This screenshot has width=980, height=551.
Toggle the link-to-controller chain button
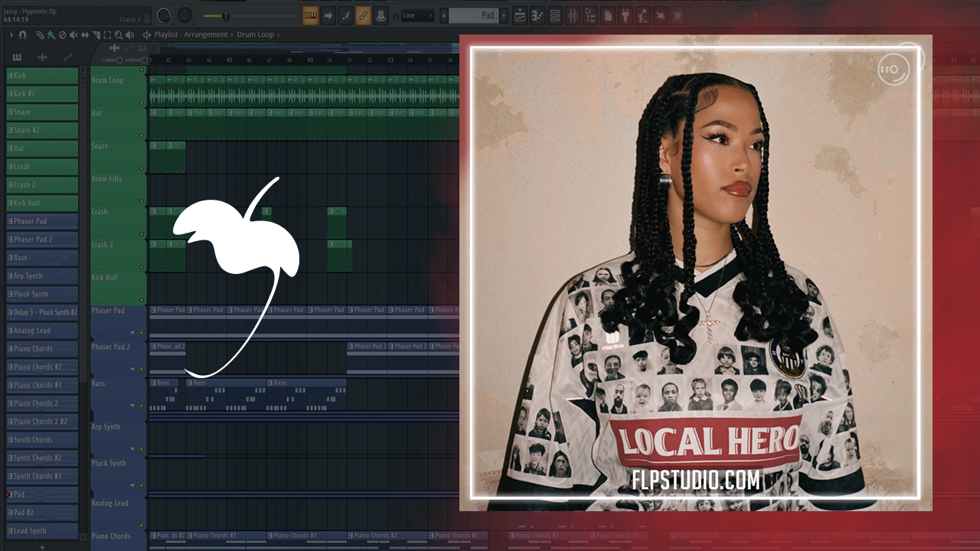pyautogui.click(x=362, y=15)
